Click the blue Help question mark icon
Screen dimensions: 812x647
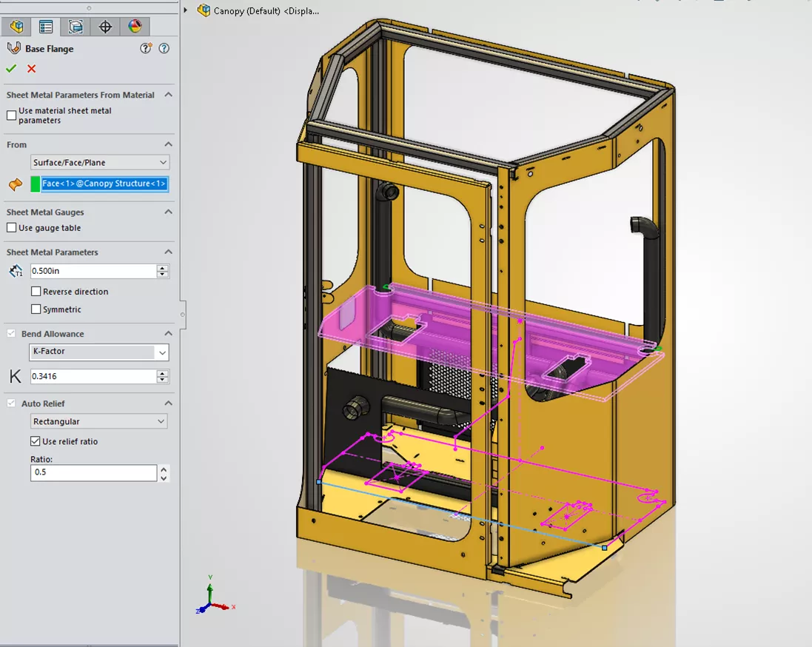pos(164,49)
